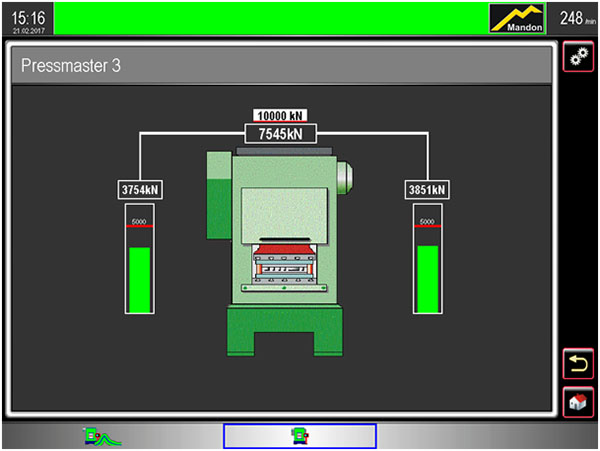Image resolution: width=600 pixels, height=451 pixels.
Task: Click the 248 /min stroke rate display
Action: (x=573, y=18)
